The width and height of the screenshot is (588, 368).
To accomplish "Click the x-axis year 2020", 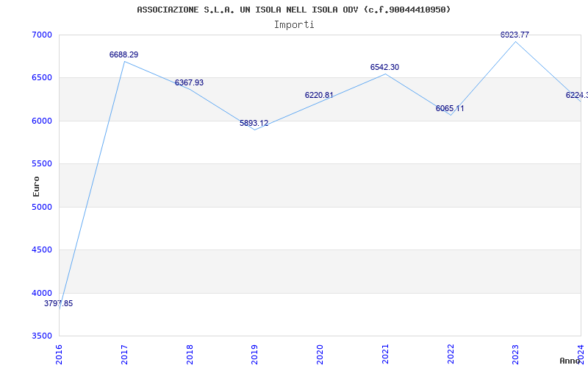I will [x=320, y=354].
